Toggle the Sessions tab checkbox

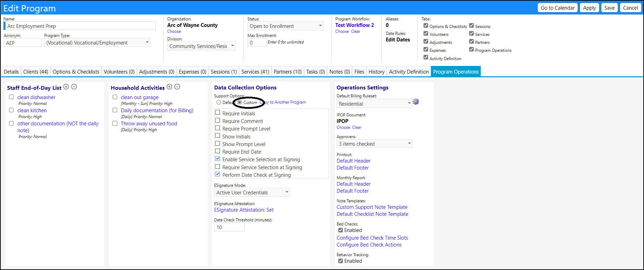click(x=471, y=26)
